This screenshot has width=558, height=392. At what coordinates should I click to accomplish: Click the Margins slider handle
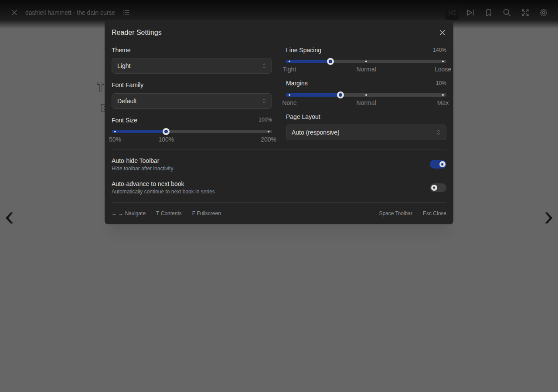[340, 95]
